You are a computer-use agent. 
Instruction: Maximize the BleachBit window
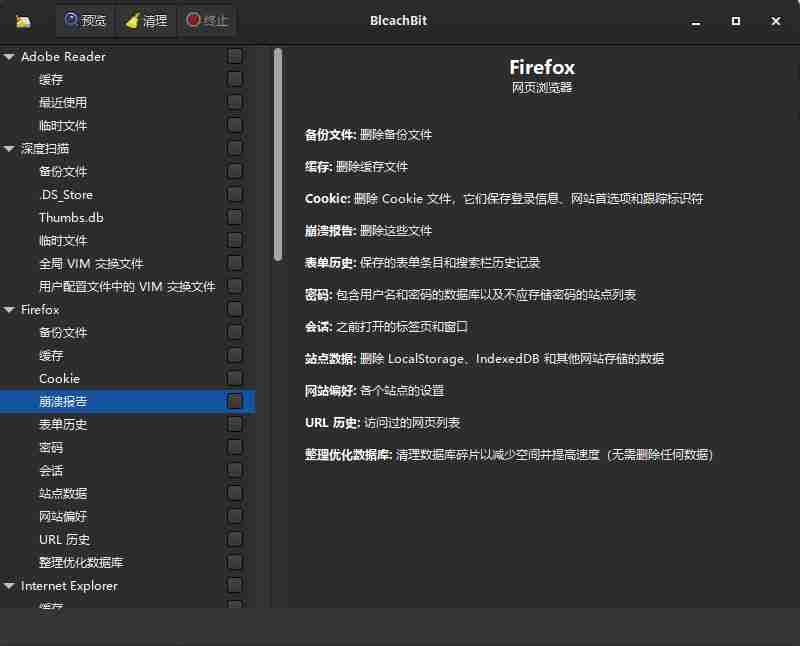coord(736,21)
